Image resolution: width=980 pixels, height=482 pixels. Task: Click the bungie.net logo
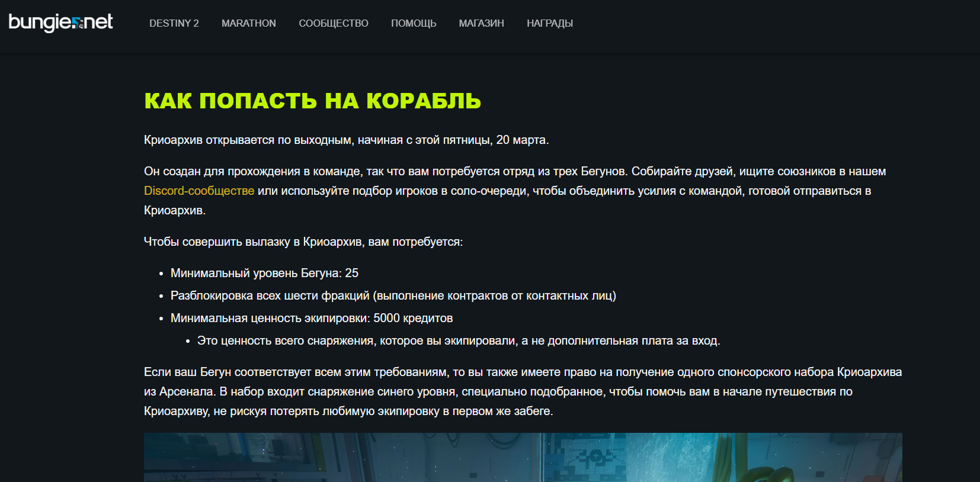pyautogui.click(x=60, y=23)
